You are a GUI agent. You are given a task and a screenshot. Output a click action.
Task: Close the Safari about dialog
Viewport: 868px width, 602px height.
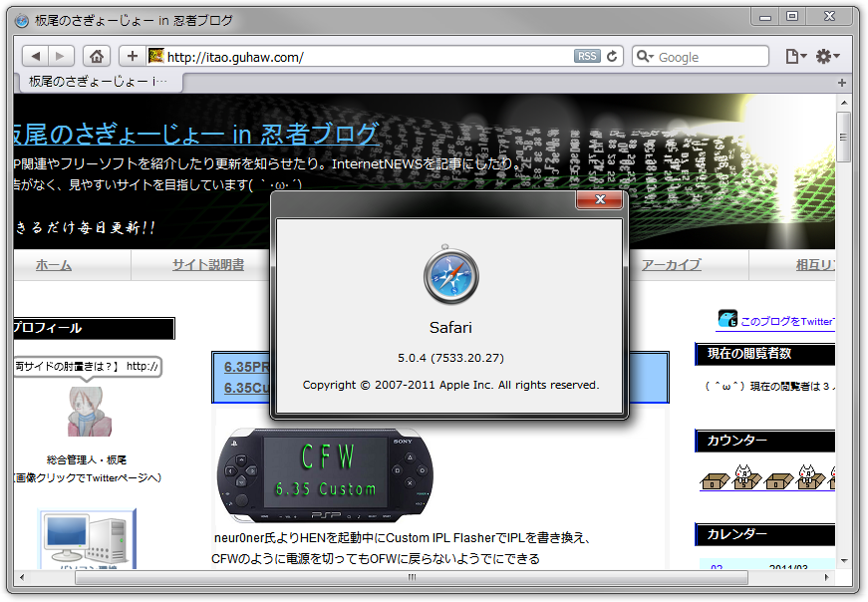[x=600, y=199]
